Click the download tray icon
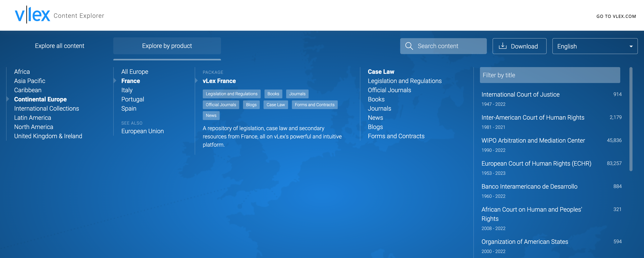This screenshot has width=644, height=258. (503, 46)
